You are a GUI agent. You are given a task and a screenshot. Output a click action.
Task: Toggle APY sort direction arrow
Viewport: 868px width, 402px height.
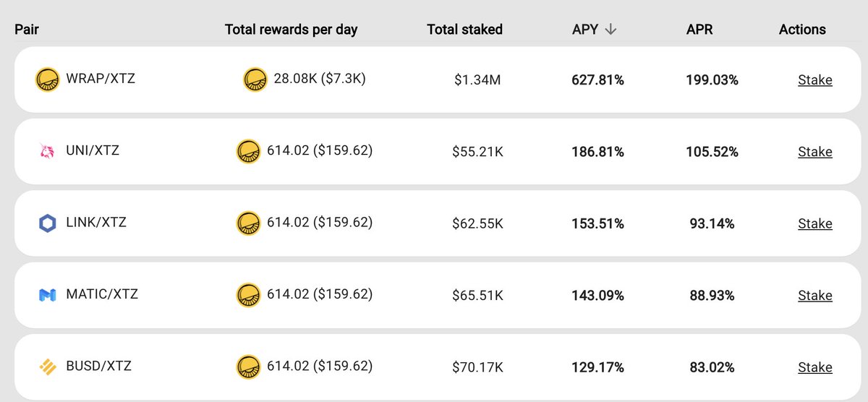[610, 30]
